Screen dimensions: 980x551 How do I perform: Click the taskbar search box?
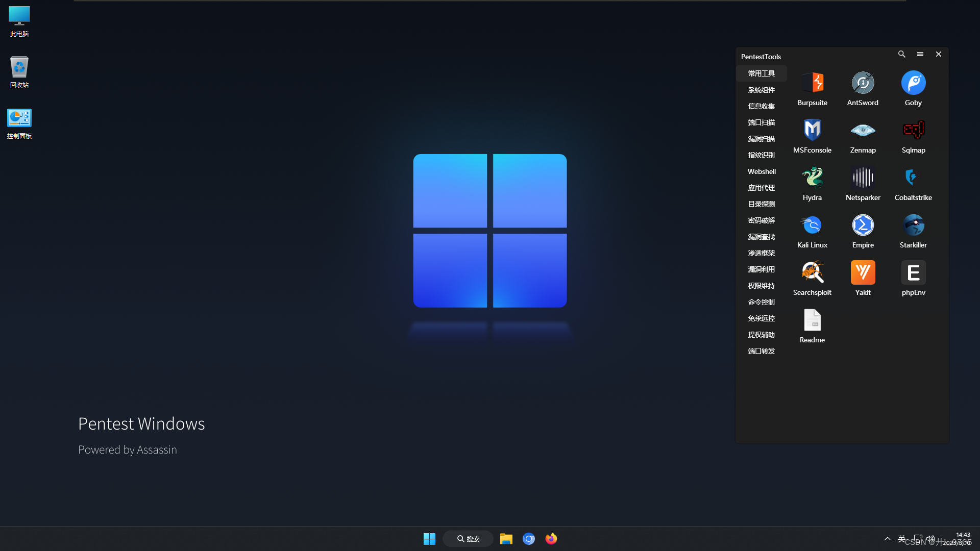click(468, 539)
